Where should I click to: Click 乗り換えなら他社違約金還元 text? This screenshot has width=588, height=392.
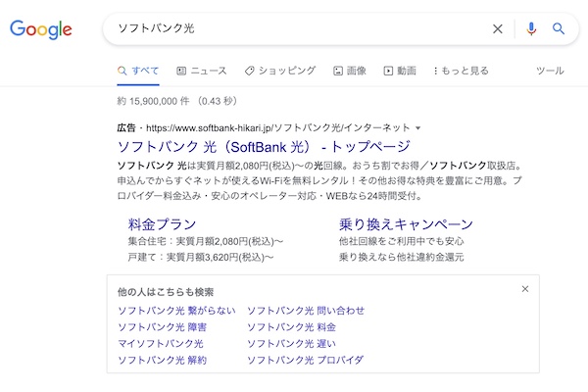[x=401, y=258]
